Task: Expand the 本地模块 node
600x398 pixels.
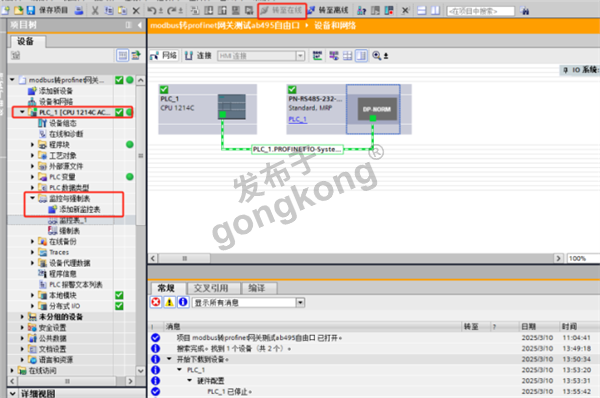Action: click(x=32, y=295)
